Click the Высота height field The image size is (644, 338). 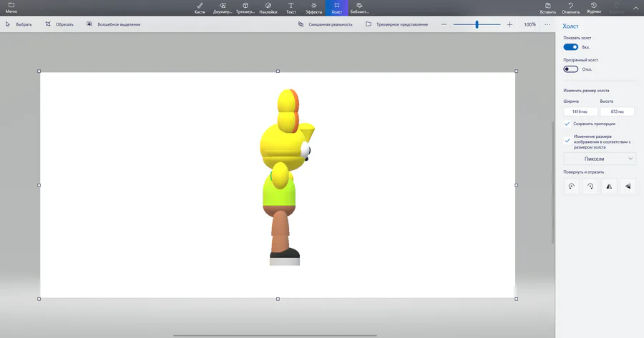coord(617,111)
